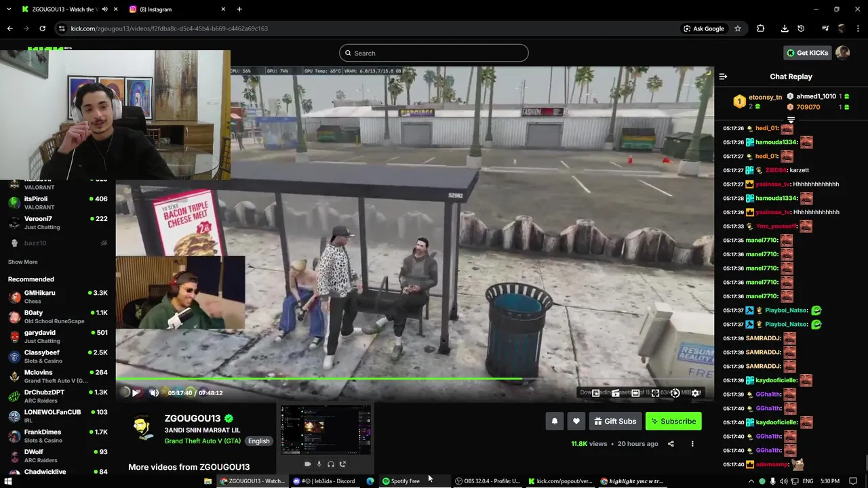Viewport: 868px width, 488px height.
Task: Open B0aty recommended channel
Action: coord(58,317)
